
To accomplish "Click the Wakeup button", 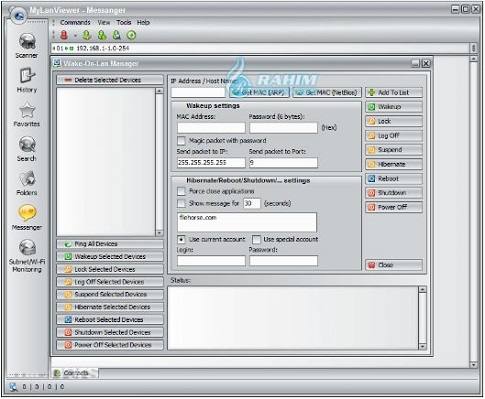I will (x=394, y=107).
